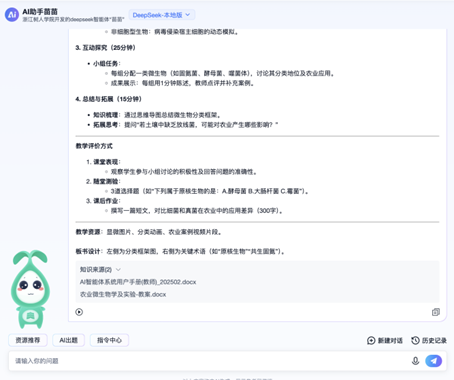This screenshot has width=454, height=380.
Task: Open 历史记录 history
Action: [x=429, y=340]
